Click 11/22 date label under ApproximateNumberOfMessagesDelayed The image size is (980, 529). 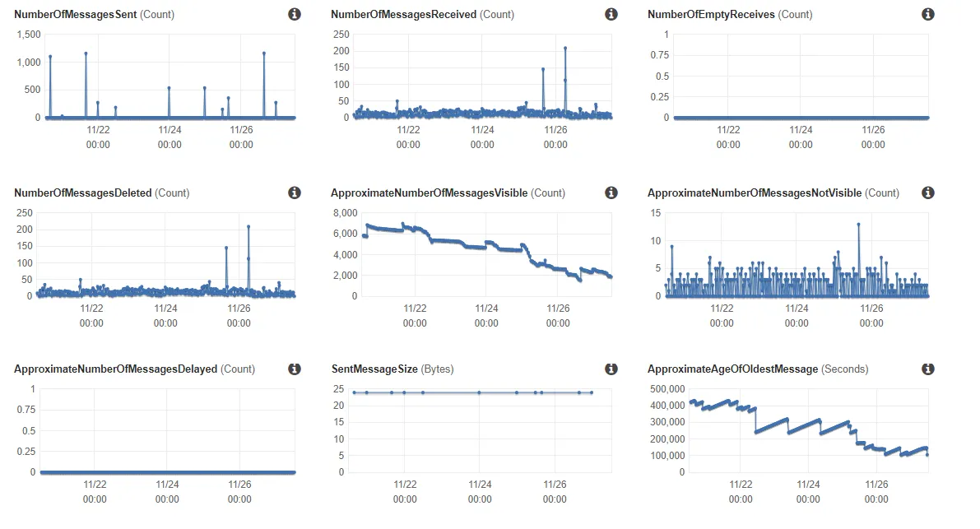95,485
